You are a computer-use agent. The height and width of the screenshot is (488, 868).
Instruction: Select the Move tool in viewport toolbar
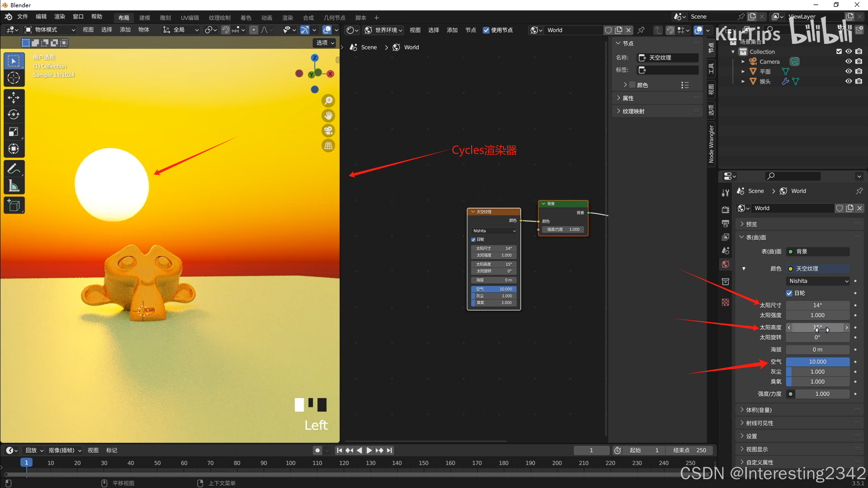(14, 97)
